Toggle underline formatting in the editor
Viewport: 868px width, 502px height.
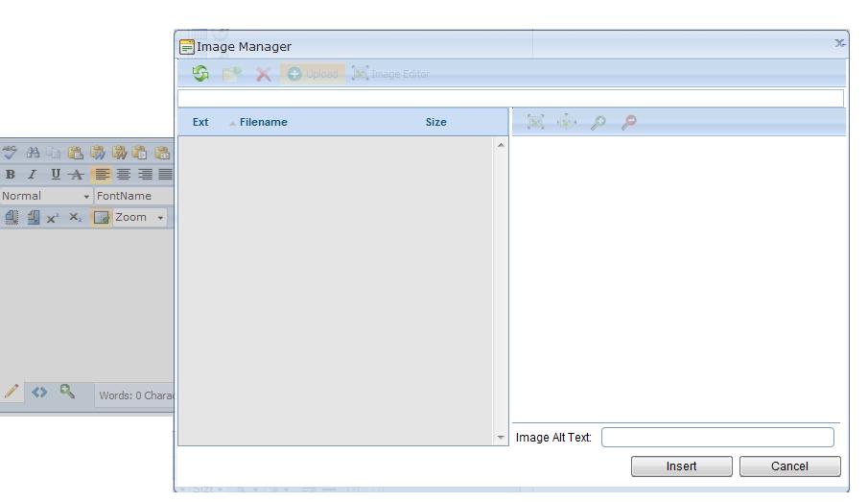point(56,175)
